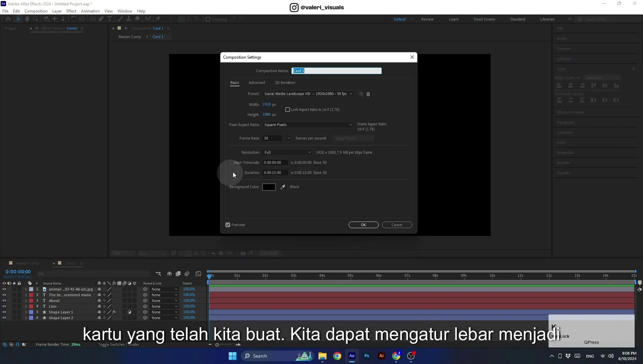Click Toggle Switches / Modes button
Image resolution: width=643 pixels, height=364 pixels.
tap(119, 345)
